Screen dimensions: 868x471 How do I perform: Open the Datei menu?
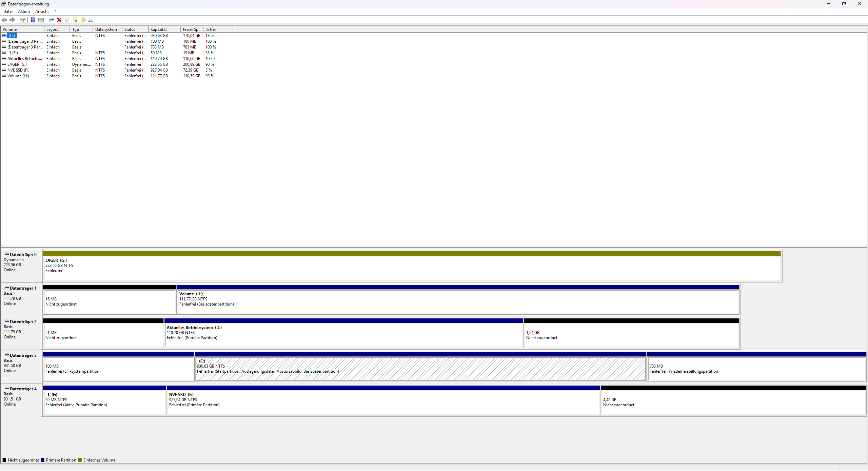coord(8,12)
